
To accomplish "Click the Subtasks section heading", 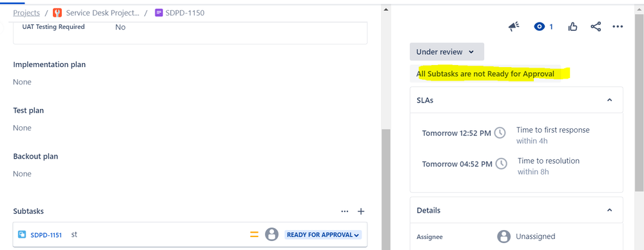I will (x=28, y=211).
